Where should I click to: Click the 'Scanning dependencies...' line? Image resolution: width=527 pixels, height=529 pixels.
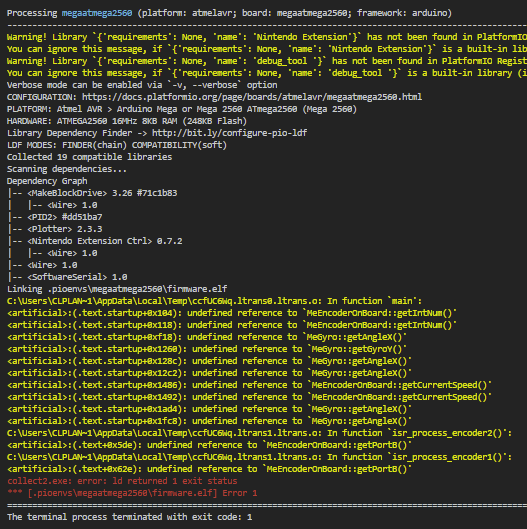pos(67,169)
